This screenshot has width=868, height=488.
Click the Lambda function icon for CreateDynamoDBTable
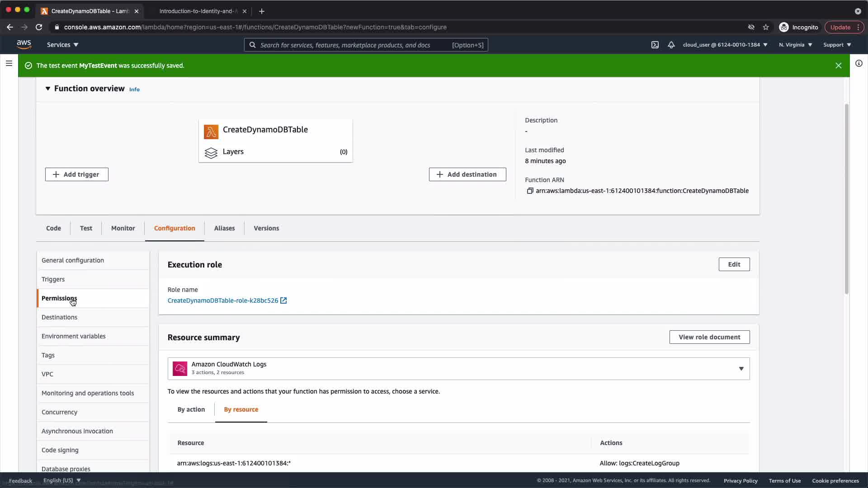(211, 131)
